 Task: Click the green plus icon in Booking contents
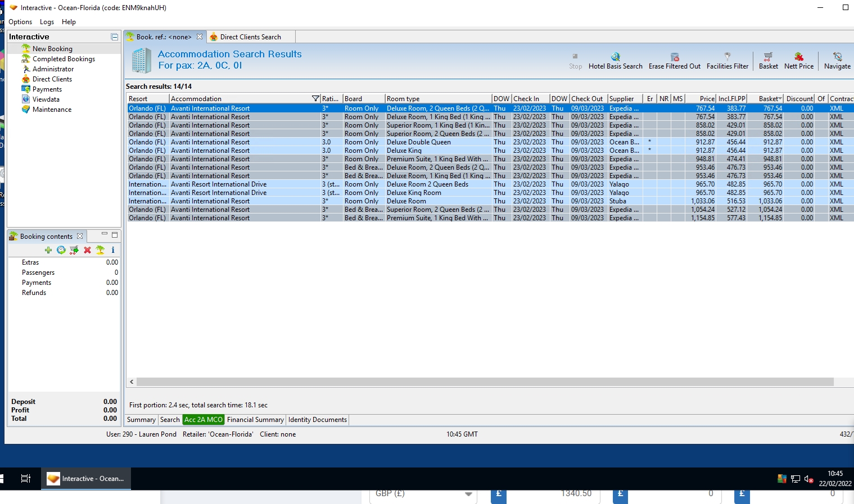tap(48, 250)
